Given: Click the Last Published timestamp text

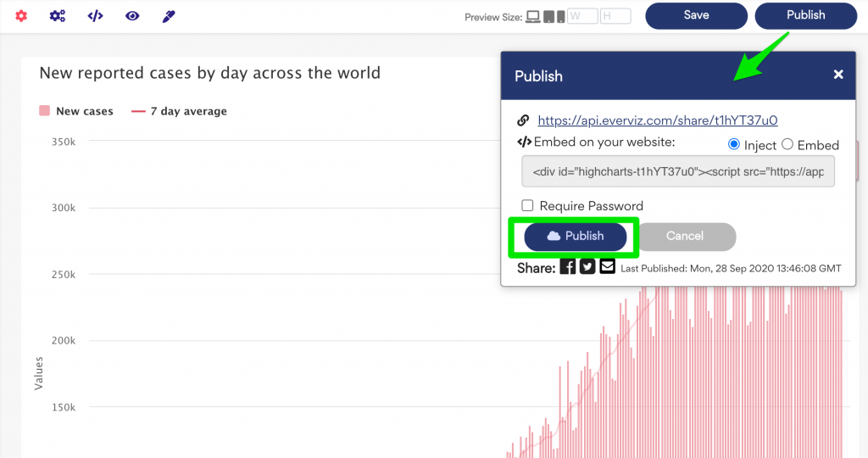Looking at the screenshot, I should click(731, 269).
